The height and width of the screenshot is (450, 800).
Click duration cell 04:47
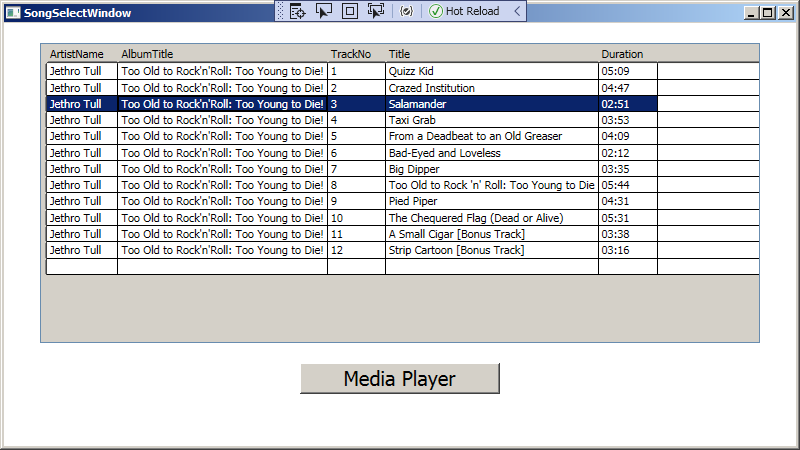628,88
